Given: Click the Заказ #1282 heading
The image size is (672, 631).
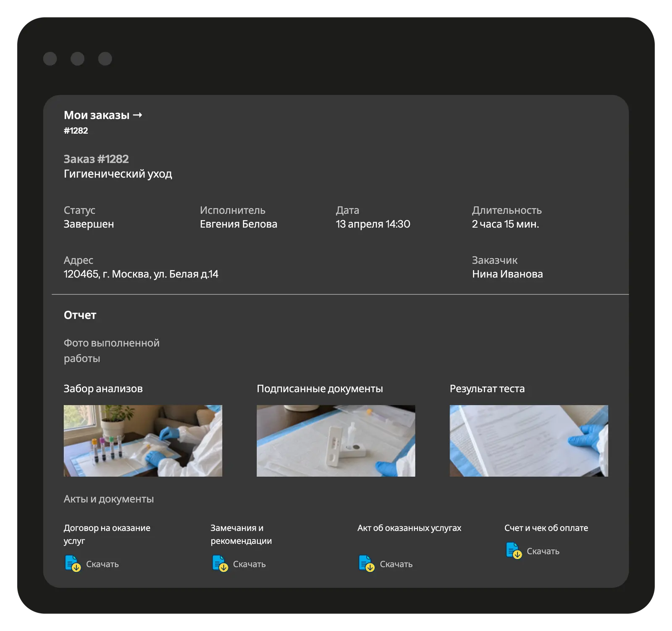Looking at the screenshot, I should (96, 159).
